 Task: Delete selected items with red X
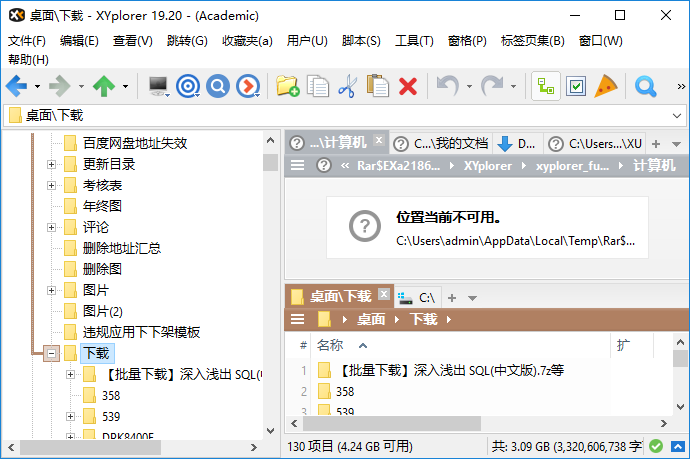click(408, 86)
